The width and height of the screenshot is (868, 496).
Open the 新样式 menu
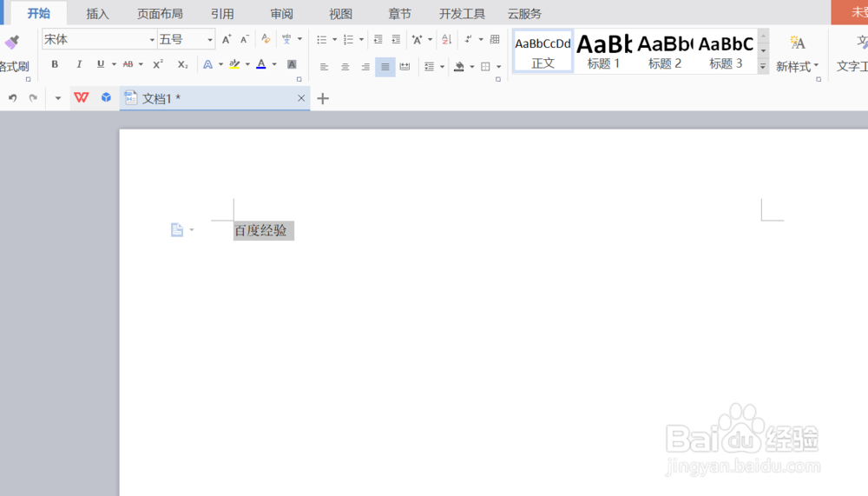coord(797,67)
